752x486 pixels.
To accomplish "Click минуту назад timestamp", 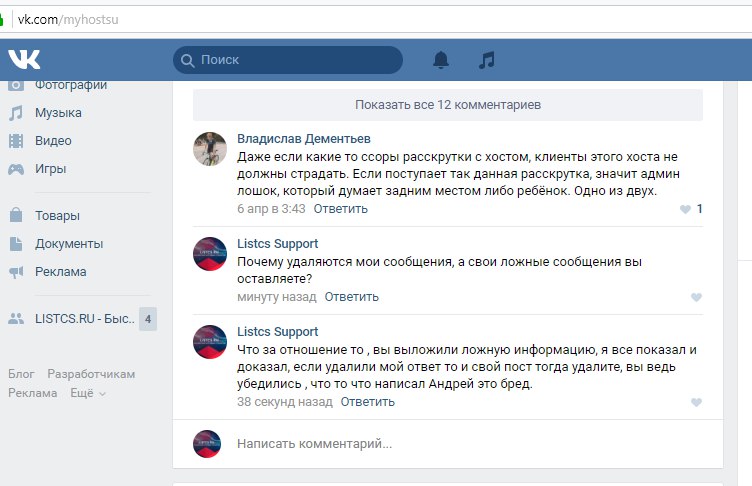I will (277, 297).
